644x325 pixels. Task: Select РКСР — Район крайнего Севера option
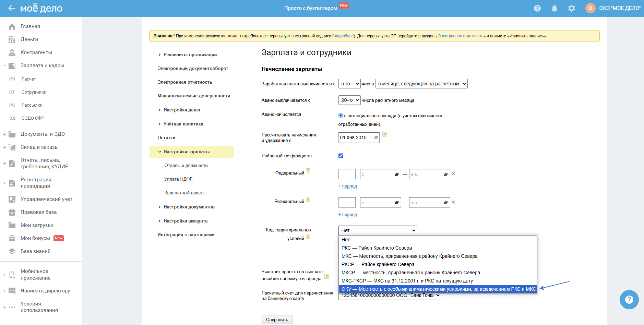coord(438,264)
